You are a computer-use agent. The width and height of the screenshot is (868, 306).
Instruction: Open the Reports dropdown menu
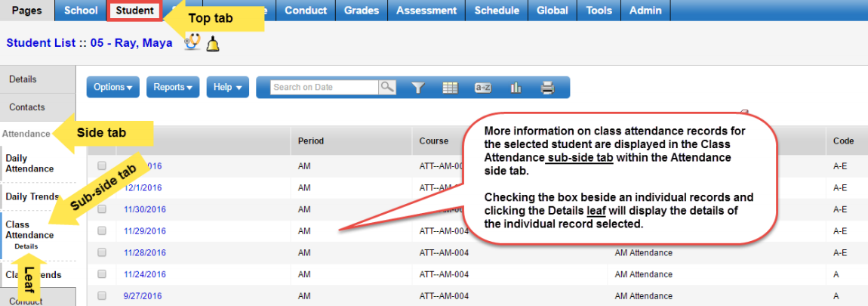coord(173,87)
